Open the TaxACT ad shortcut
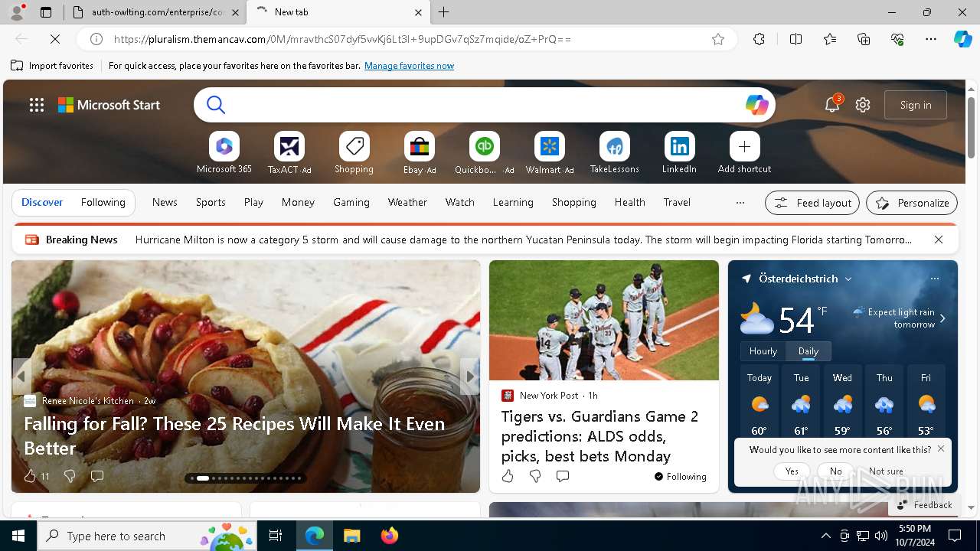 [289, 153]
